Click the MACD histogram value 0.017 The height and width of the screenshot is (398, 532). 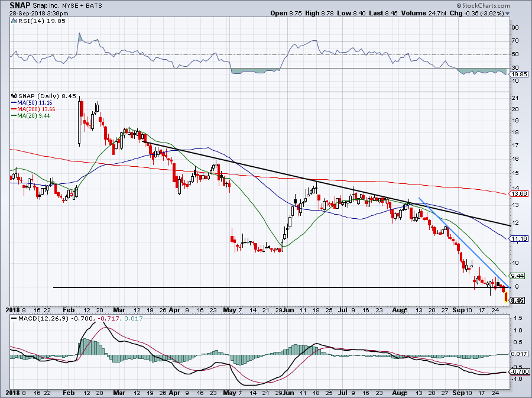pos(134,318)
